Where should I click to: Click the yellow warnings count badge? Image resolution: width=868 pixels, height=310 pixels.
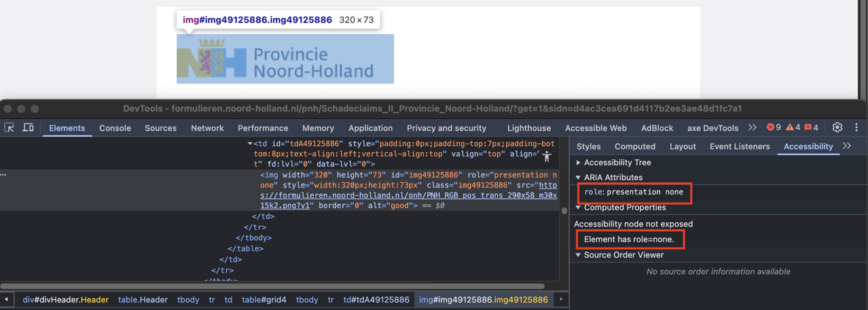pyautogui.click(x=793, y=128)
